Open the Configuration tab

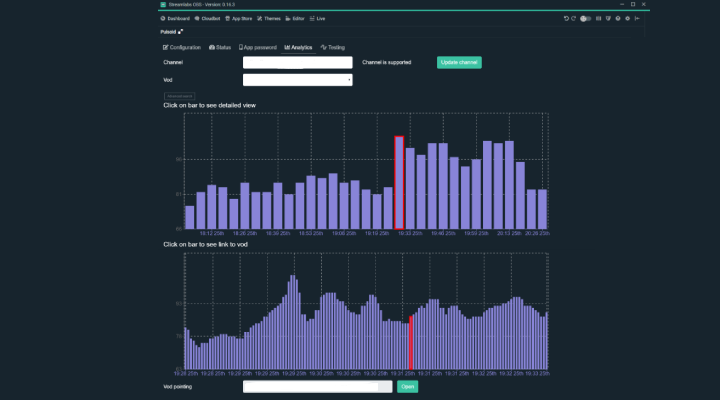(182, 47)
